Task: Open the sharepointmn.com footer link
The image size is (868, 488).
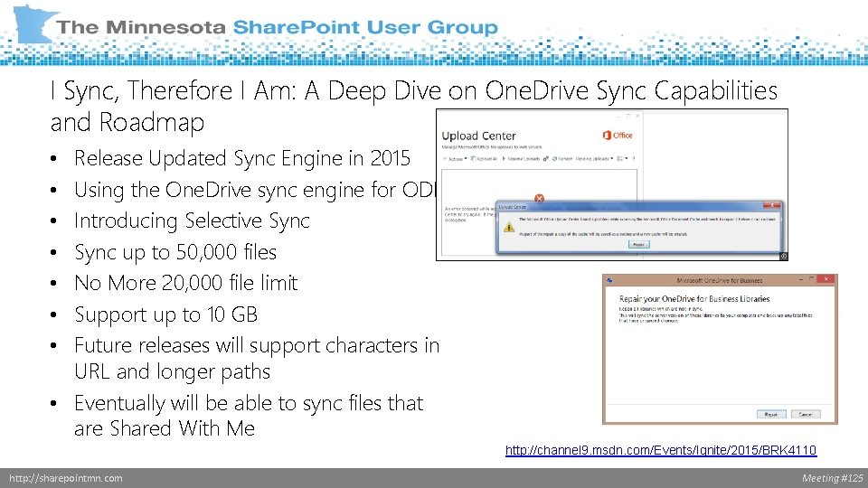Action: point(66,478)
